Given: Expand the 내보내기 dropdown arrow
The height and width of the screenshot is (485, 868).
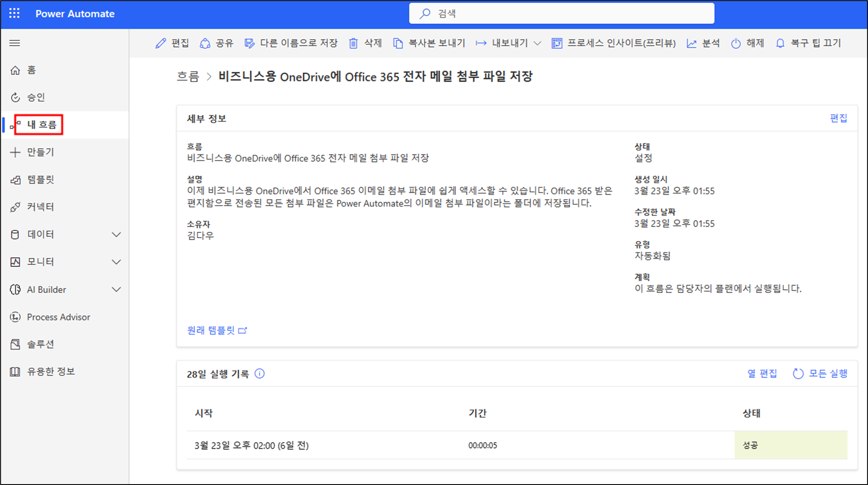Looking at the screenshot, I should click(538, 43).
